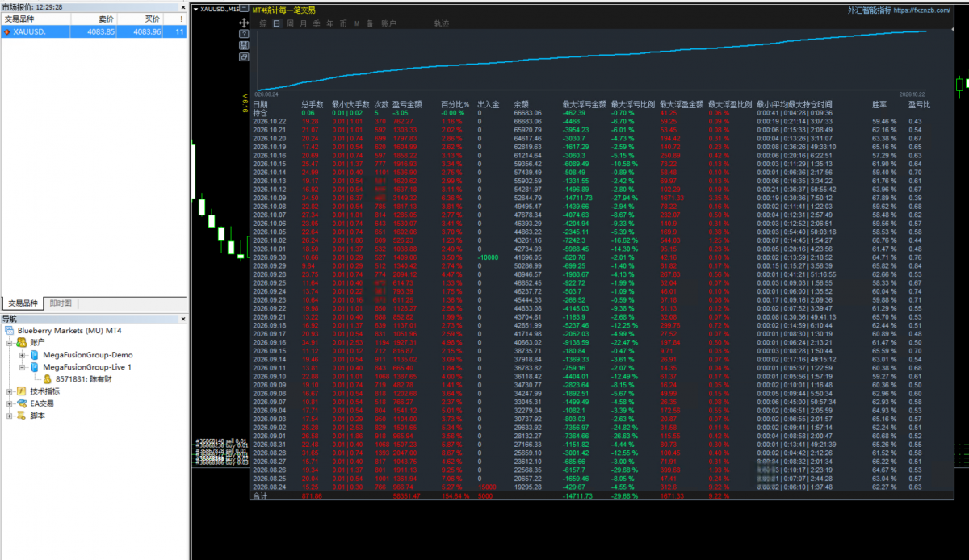Click the 脚本 scripts icon
969x560 pixels.
coord(22,416)
